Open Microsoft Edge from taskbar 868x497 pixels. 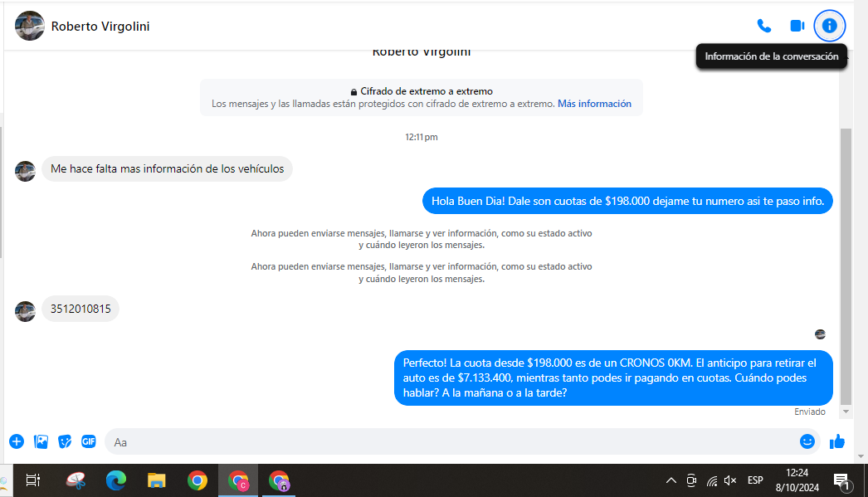pyautogui.click(x=116, y=480)
